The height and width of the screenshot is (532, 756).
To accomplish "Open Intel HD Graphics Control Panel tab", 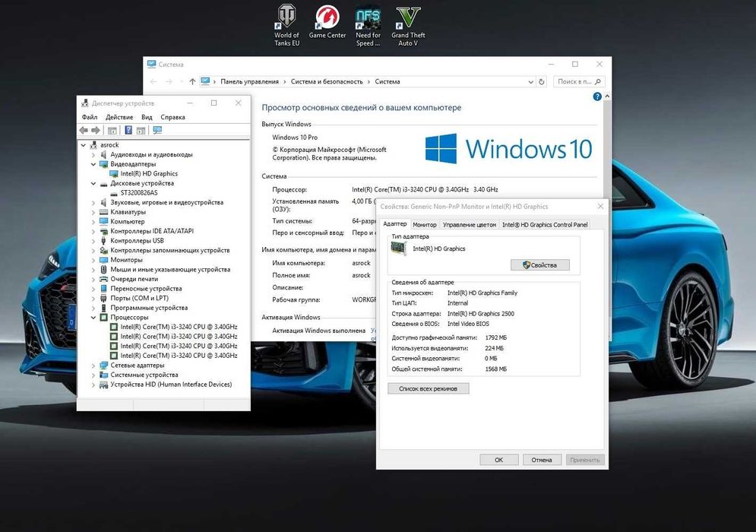I will point(545,225).
